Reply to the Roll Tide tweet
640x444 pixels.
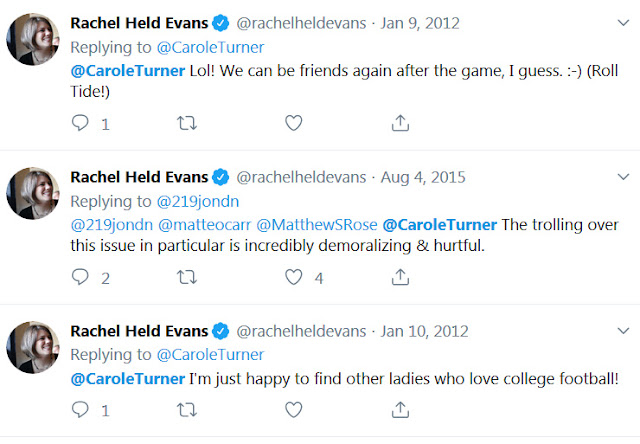pos(82,123)
